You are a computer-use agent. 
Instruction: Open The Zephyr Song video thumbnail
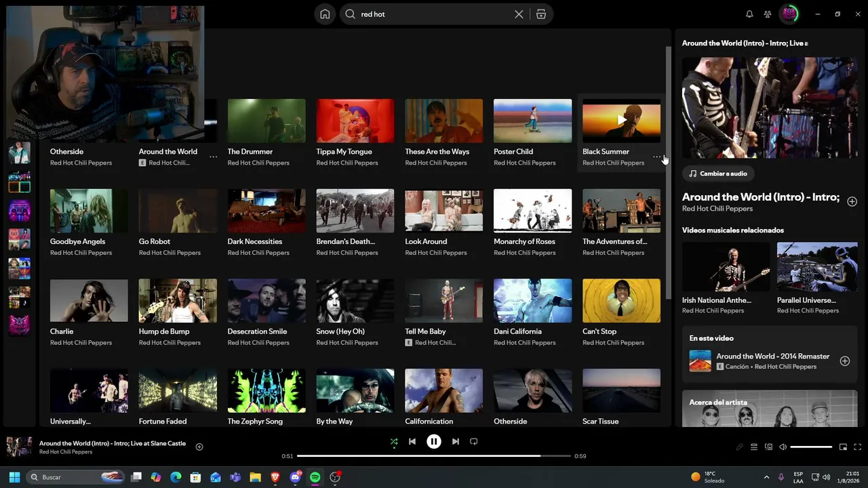pos(267,390)
